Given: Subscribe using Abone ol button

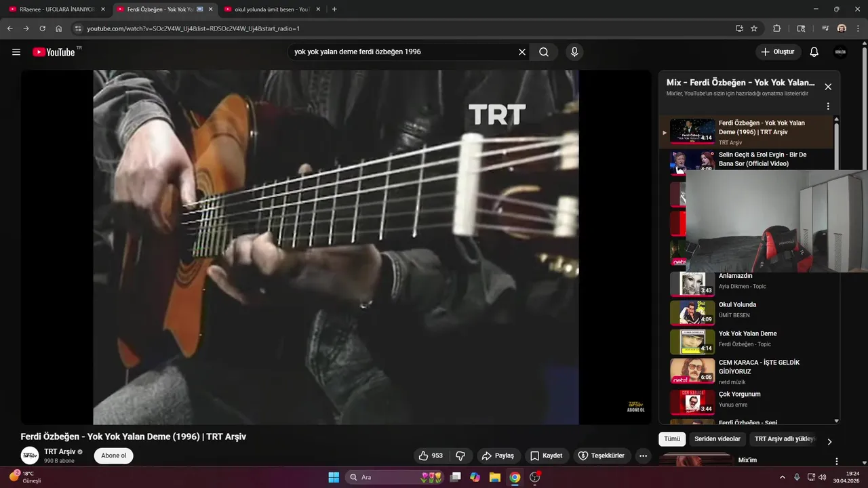Looking at the screenshot, I should tap(113, 455).
